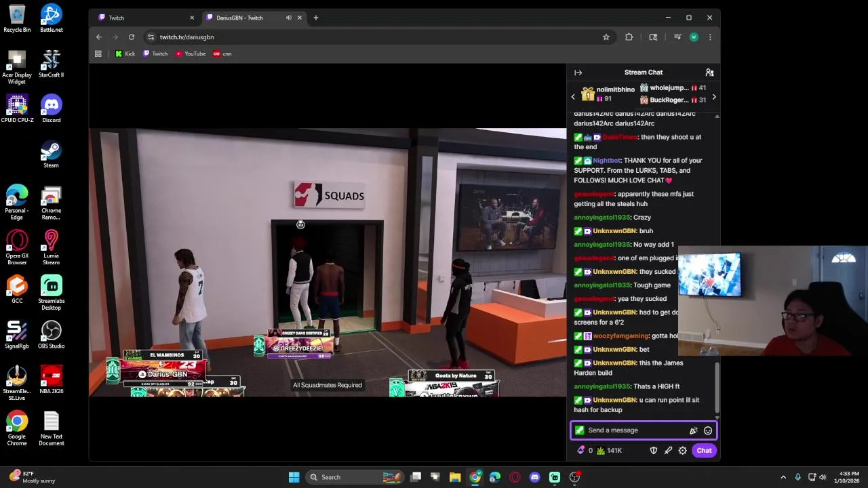Open Streamlabs Desktop shortcut
Screen dimensions: 868x488
52,293
